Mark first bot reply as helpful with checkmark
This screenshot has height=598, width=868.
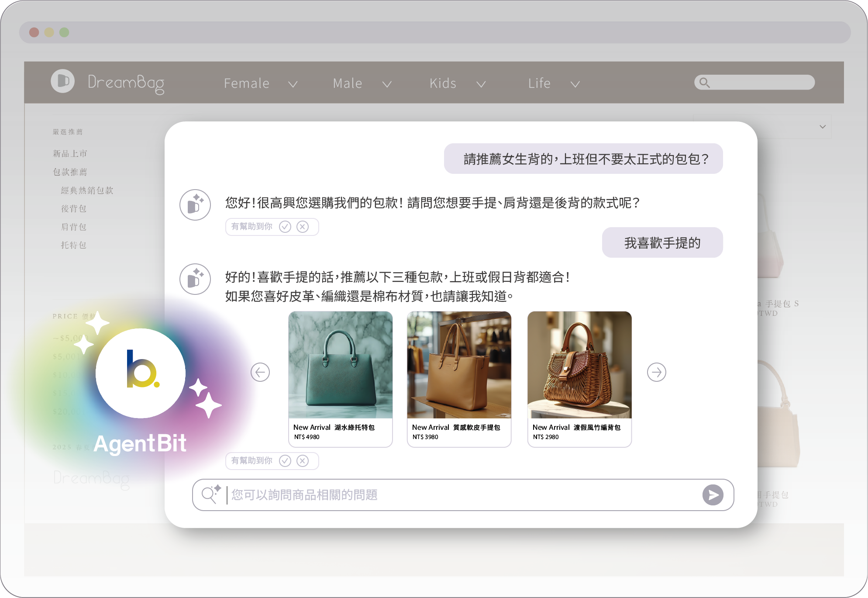click(x=285, y=227)
